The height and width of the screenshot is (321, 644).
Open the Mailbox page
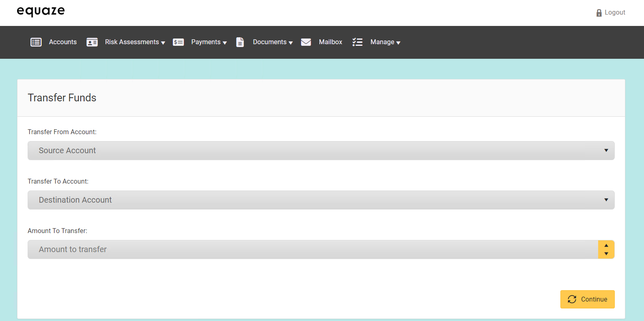(x=330, y=42)
